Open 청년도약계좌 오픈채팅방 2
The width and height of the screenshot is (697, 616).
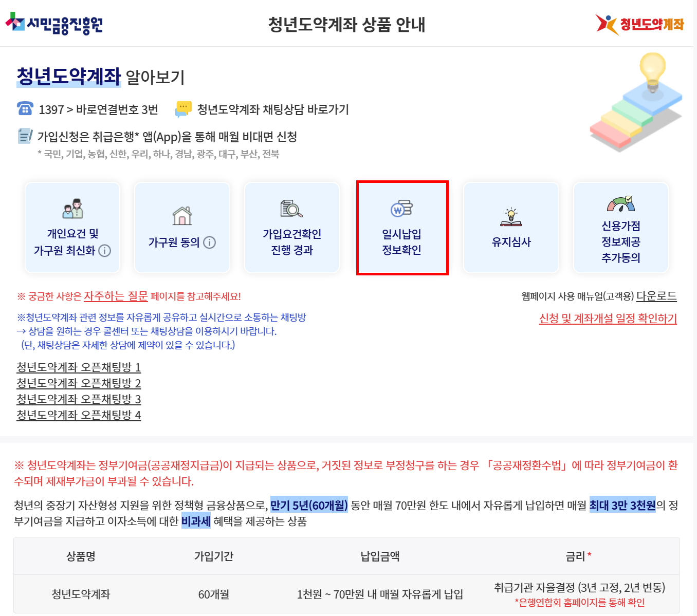(79, 383)
